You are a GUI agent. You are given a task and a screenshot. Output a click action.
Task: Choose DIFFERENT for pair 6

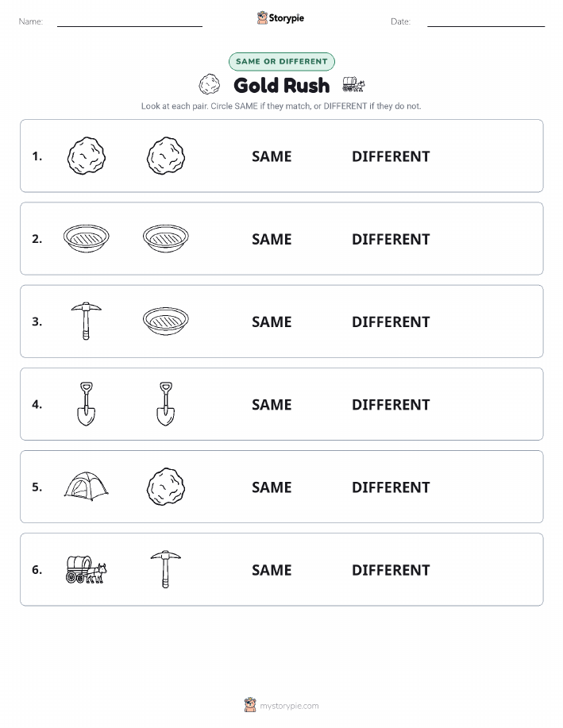[x=391, y=570]
